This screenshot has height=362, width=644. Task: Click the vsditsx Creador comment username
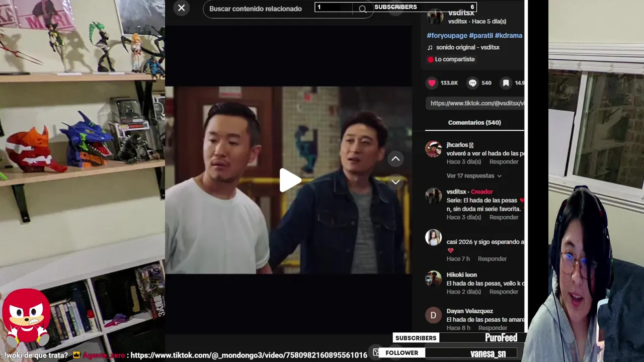point(456,192)
